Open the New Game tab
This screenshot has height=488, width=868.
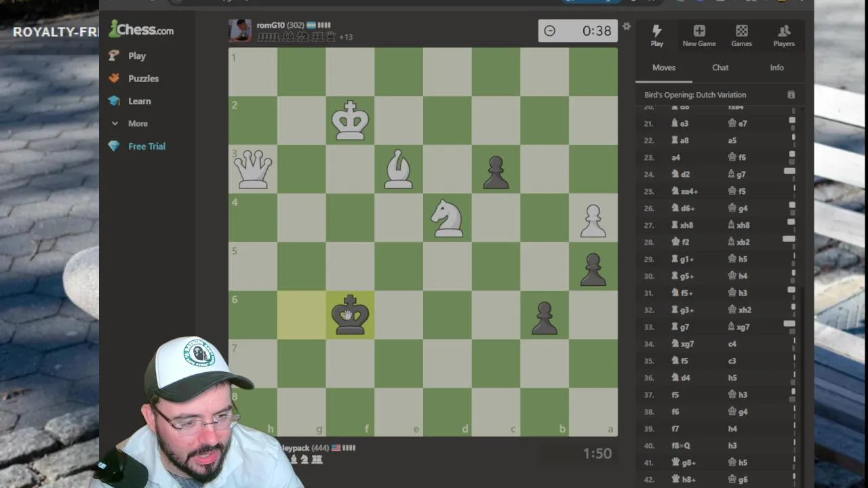point(699,35)
